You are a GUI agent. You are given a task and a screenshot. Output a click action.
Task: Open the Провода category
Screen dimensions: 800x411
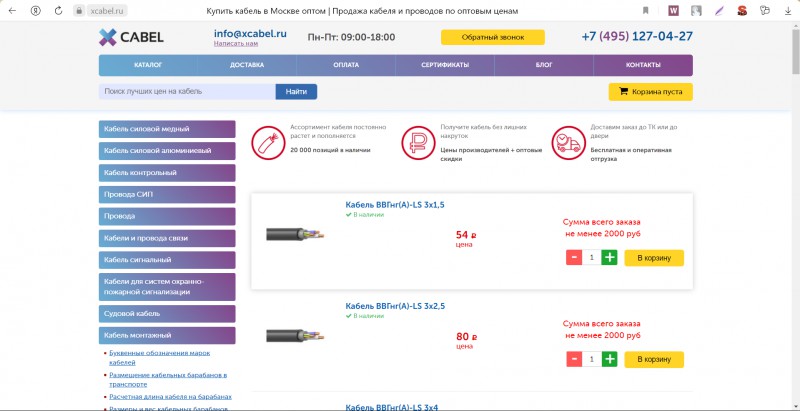click(167, 216)
